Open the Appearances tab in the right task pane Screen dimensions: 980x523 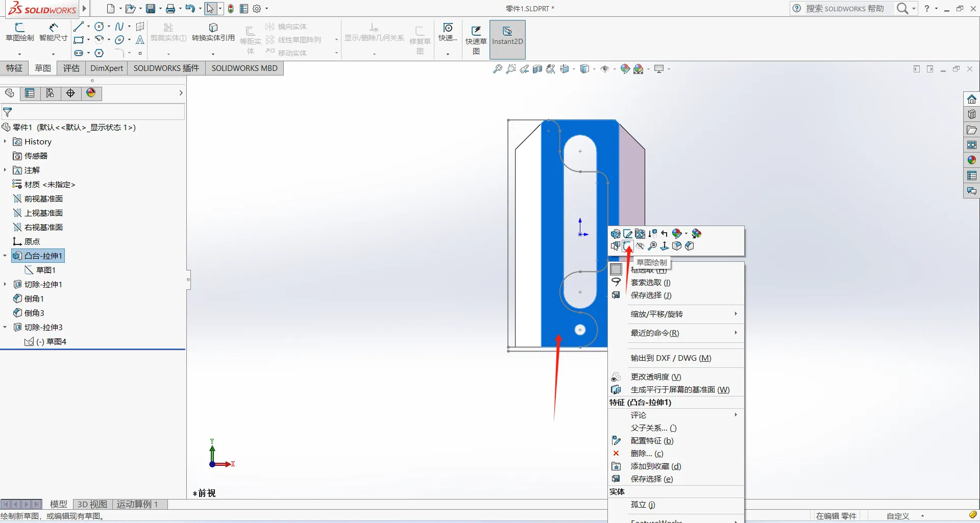pos(972,160)
